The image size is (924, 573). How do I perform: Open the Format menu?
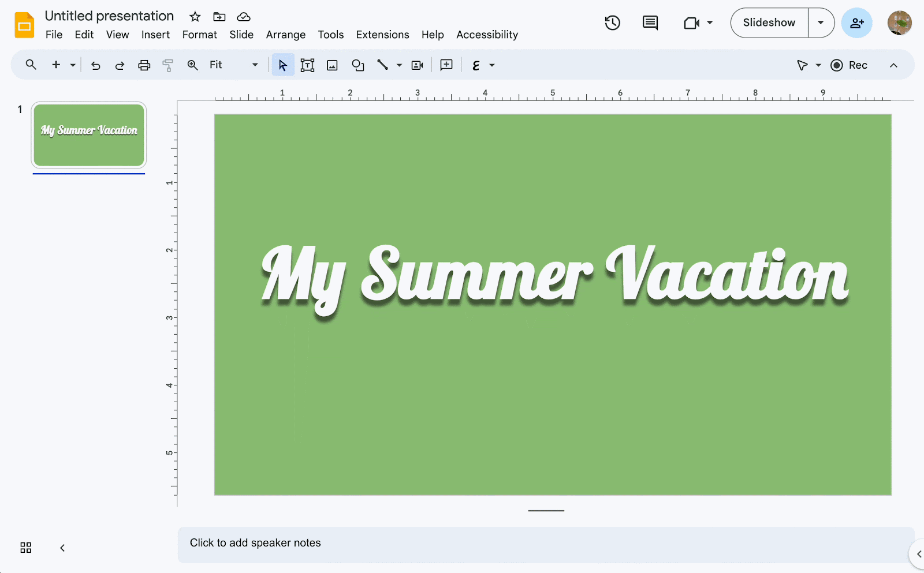pyautogui.click(x=200, y=35)
